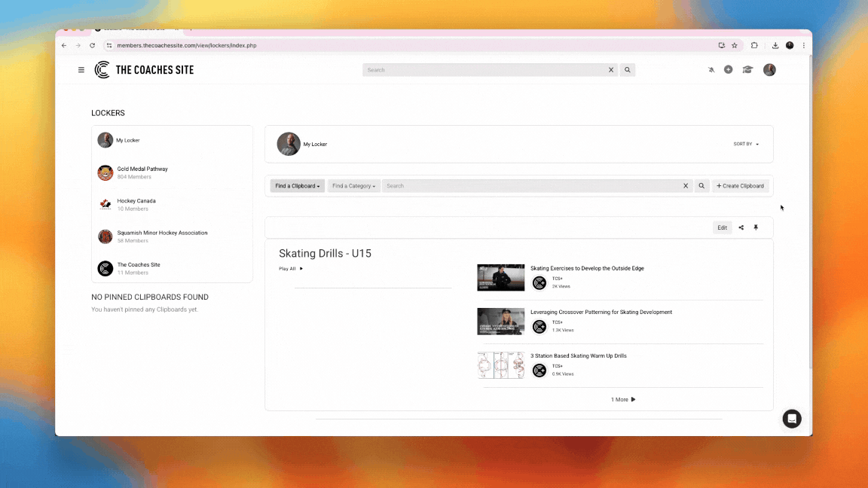Screen dimensions: 868x488
Task: Pin the Skating Drills - U15 clipboard
Action: coord(756,227)
